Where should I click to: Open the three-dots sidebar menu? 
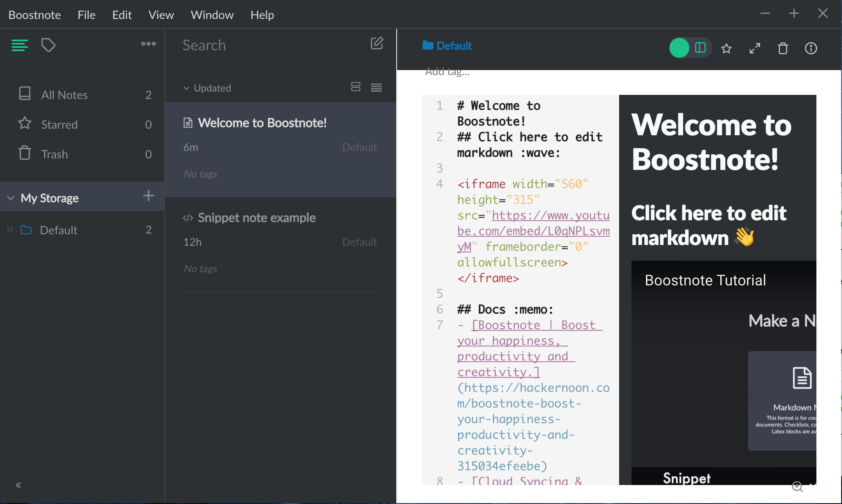[148, 44]
